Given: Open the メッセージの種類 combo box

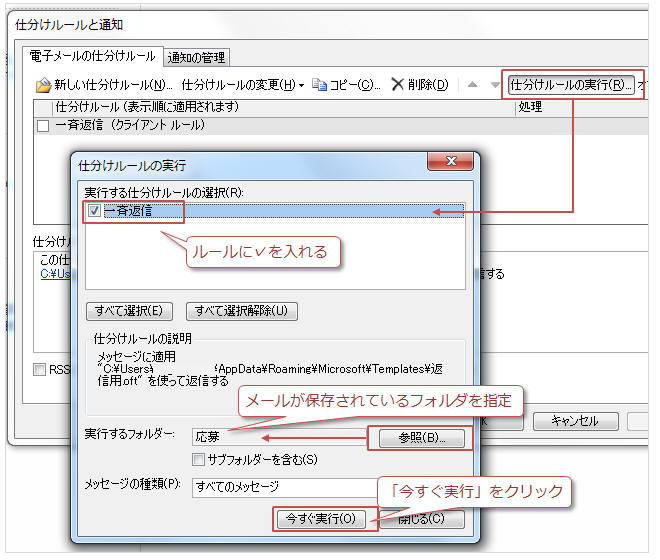Looking at the screenshot, I should (280, 487).
